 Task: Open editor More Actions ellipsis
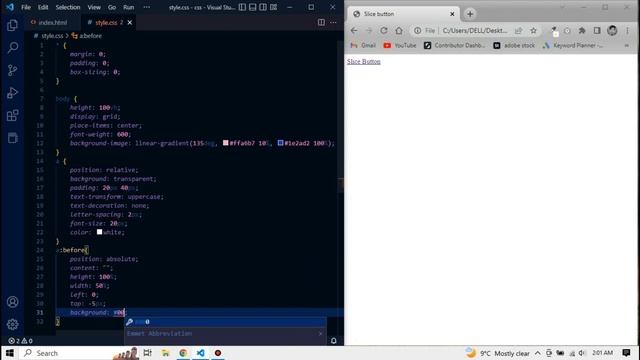click(x=333, y=22)
